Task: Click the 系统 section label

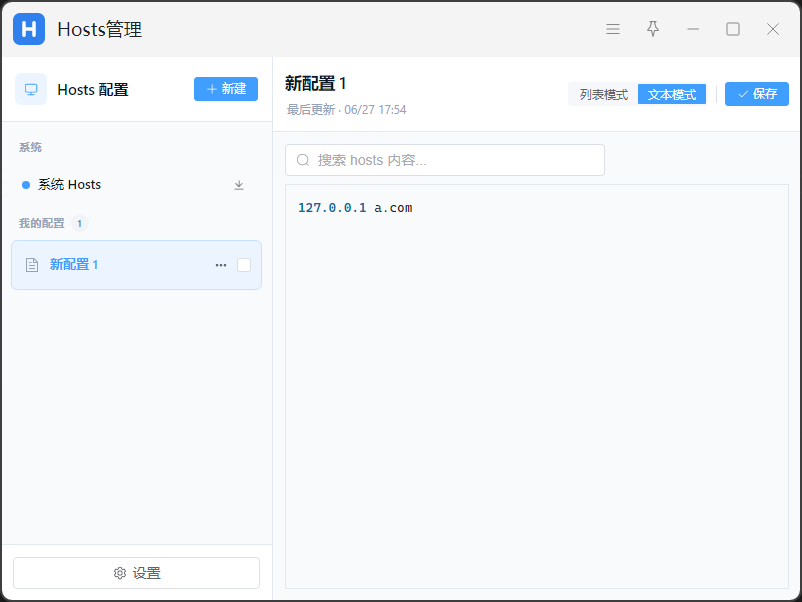Action: tap(30, 147)
